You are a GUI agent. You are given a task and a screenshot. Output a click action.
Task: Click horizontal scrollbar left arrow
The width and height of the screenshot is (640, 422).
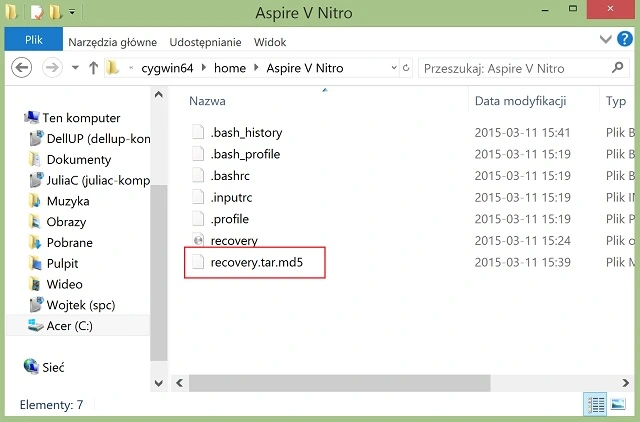click(180, 383)
